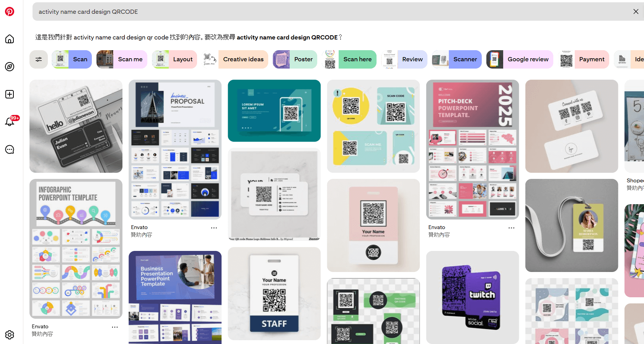This screenshot has width=644, height=344.
Task: Open more options for Infographic Envato pin
Action: pos(115,327)
